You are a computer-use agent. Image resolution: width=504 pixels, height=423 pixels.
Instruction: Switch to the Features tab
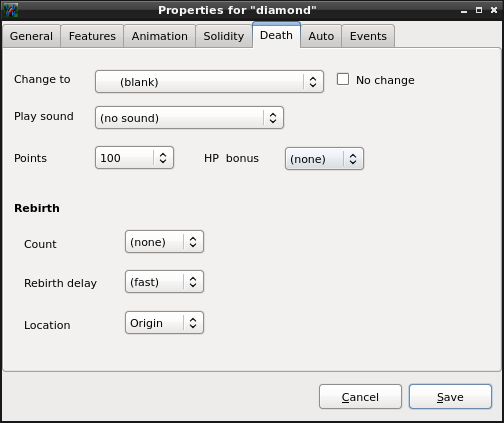[x=92, y=36]
